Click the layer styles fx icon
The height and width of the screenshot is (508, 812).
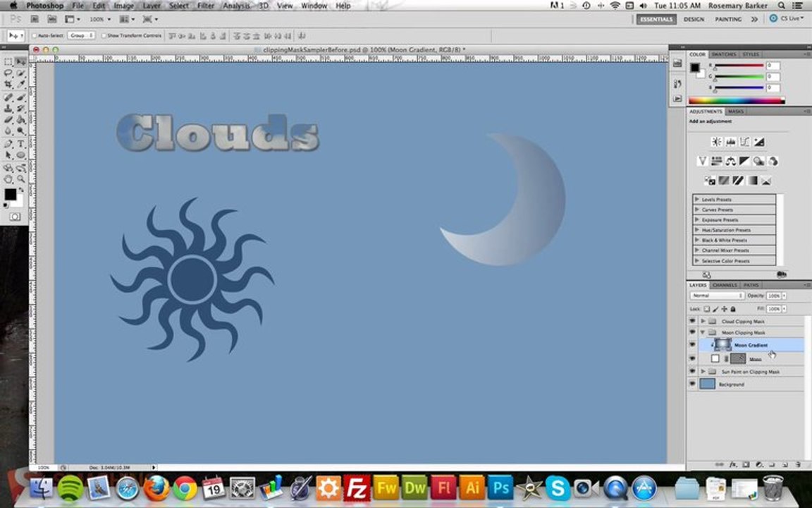click(x=733, y=465)
